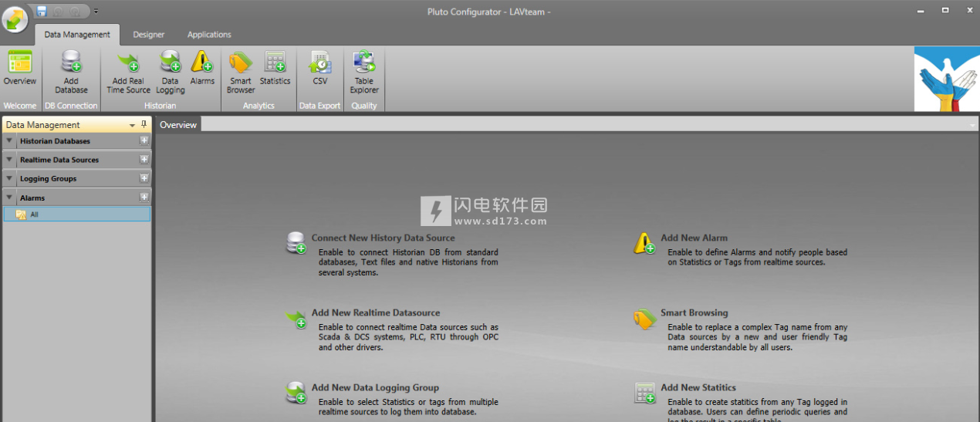The image size is (980, 422).
Task: Click the Add New Statitics calculator icon
Action: [x=644, y=393]
